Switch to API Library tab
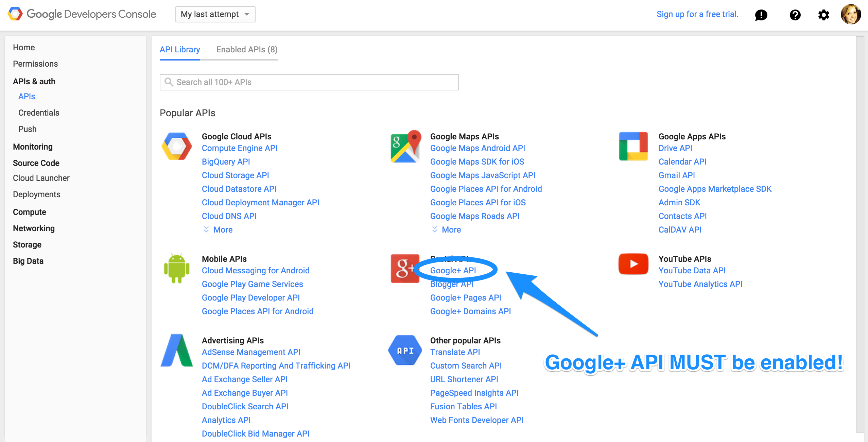Image resolution: width=868 pixels, height=442 pixels. [x=180, y=50]
